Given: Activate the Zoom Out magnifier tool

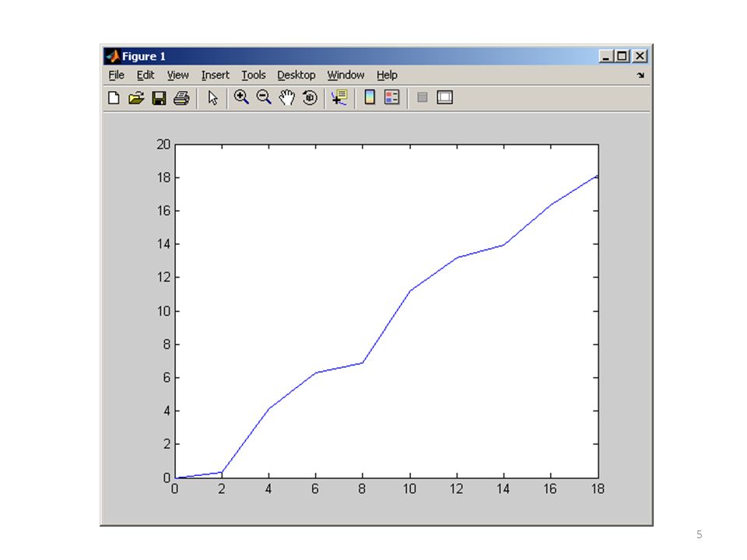Looking at the screenshot, I should [x=264, y=97].
